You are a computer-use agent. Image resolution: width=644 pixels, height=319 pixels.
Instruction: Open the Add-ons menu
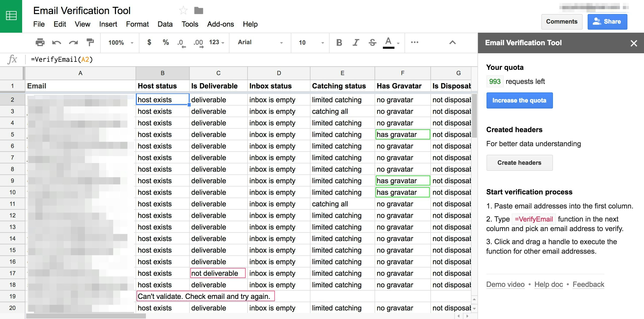(221, 24)
